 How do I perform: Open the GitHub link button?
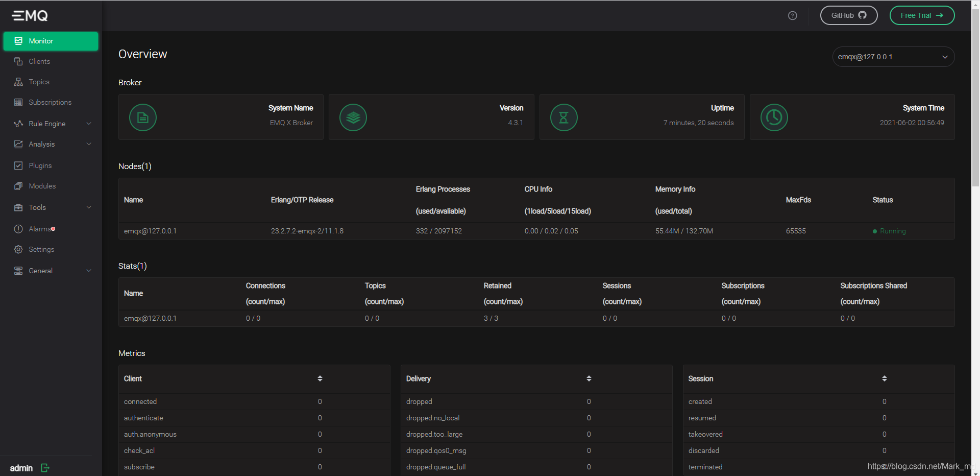(x=849, y=15)
